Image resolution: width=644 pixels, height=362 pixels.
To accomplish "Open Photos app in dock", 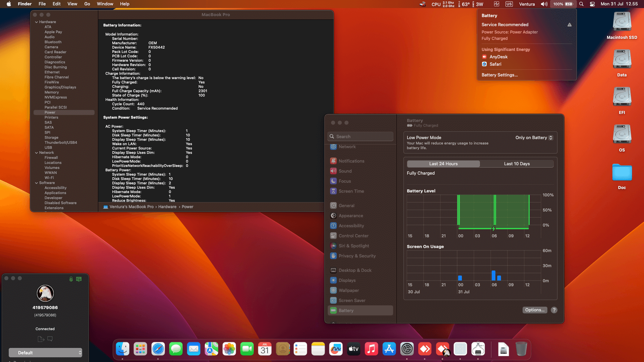I will pyautogui.click(x=229, y=349).
